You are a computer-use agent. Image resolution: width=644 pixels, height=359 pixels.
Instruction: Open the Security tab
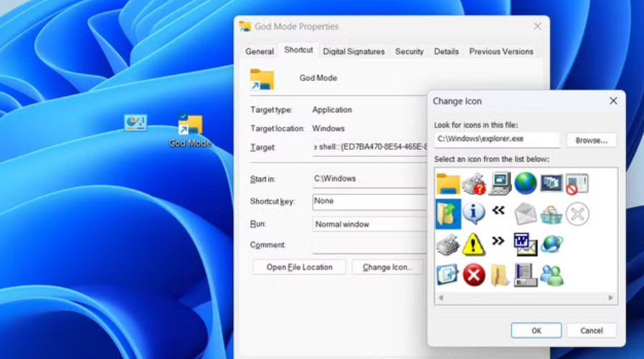(409, 52)
